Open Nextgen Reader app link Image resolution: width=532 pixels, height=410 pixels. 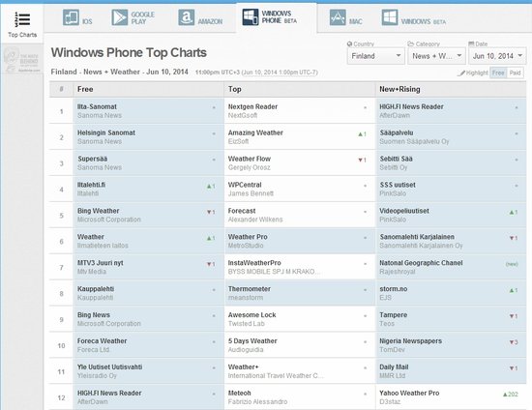tap(252, 106)
